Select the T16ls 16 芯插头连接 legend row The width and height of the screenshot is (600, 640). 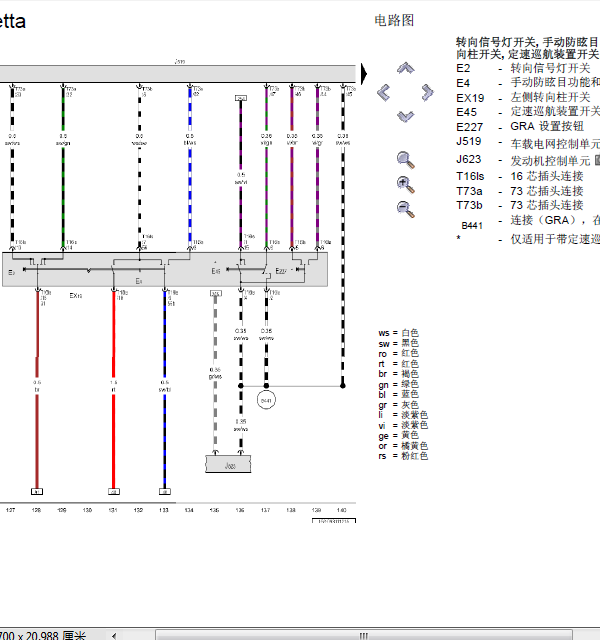coord(520,176)
